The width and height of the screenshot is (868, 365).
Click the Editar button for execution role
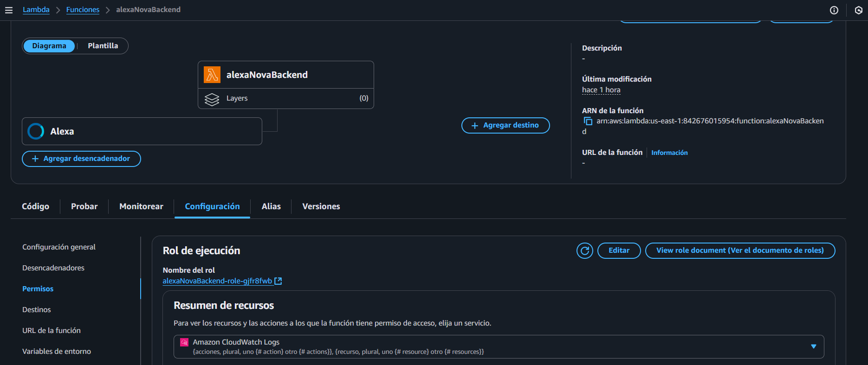[x=619, y=250]
